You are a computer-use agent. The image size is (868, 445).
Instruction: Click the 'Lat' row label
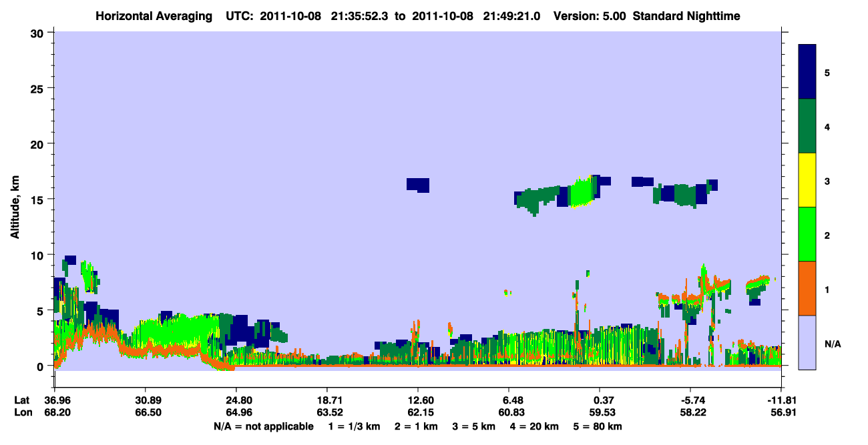(21, 400)
